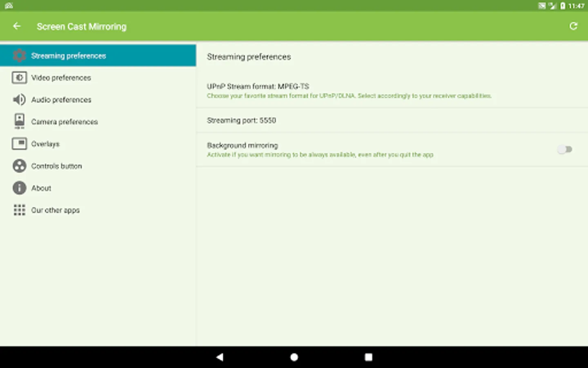Screen dimensions: 588x368
Task: Open UPnP Stream format MPEG-TS setting
Action: click(392, 91)
